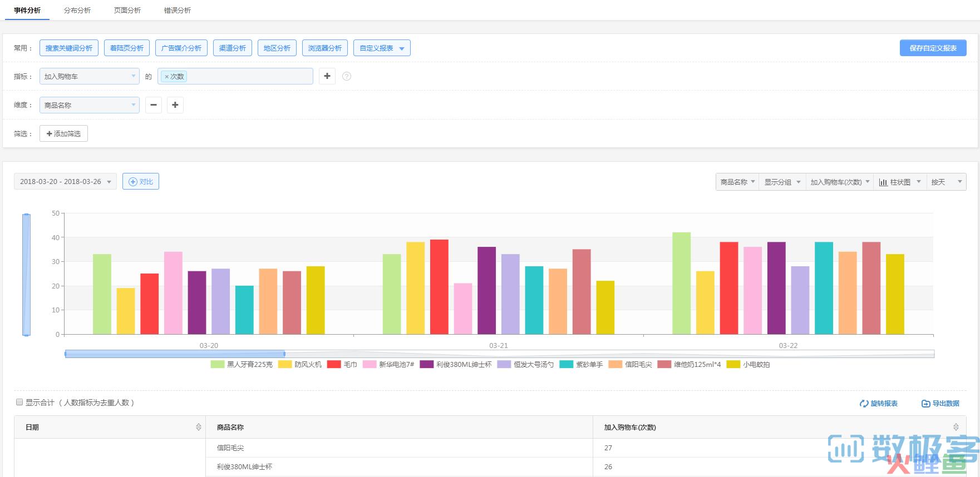Click the 旋转报表 link
The width and height of the screenshot is (980, 477).
879,403
